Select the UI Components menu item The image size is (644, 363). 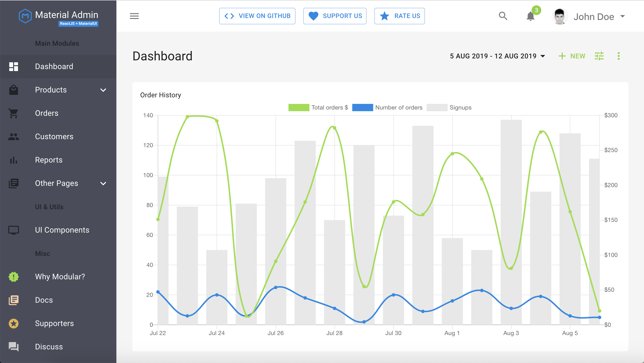(62, 230)
